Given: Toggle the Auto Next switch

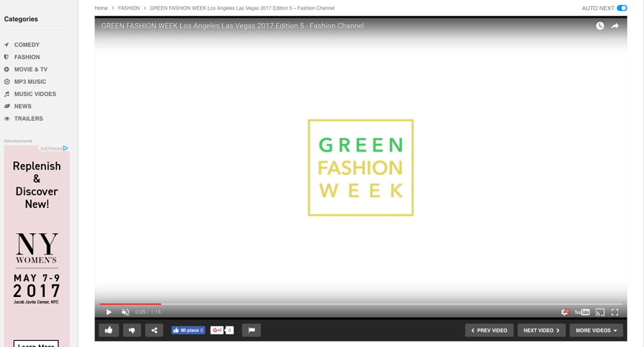Looking at the screenshot, I should (622, 8).
